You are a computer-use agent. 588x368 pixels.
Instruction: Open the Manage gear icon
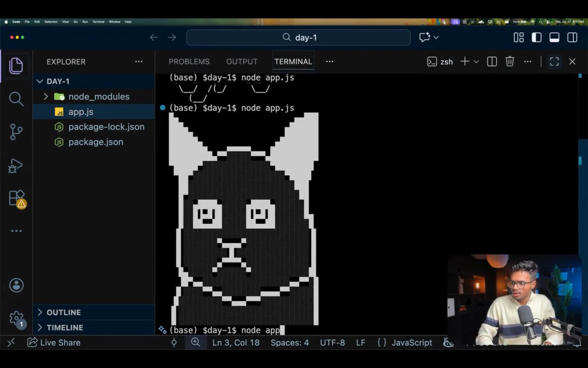[17, 319]
